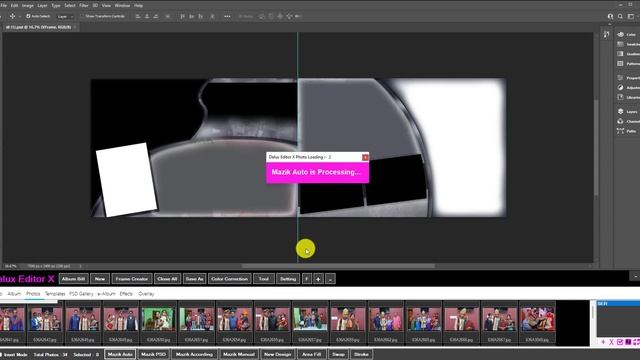Viewport: 640px width, 360px height.
Task: Switch to the Photos tab
Action: pos(33,294)
